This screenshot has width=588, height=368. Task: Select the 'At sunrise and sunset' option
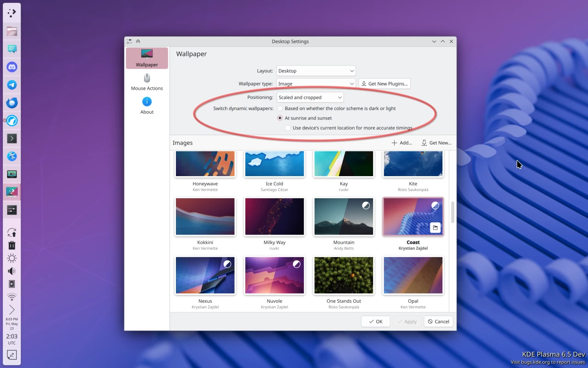click(x=280, y=118)
